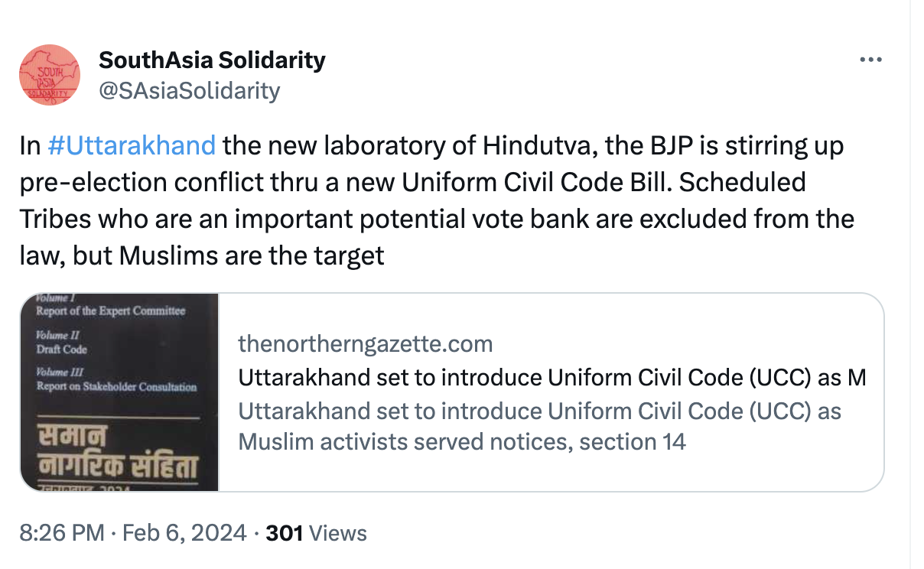Open the link card thumbnail image
Viewport: 924px width, 569px height.
(119, 392)
